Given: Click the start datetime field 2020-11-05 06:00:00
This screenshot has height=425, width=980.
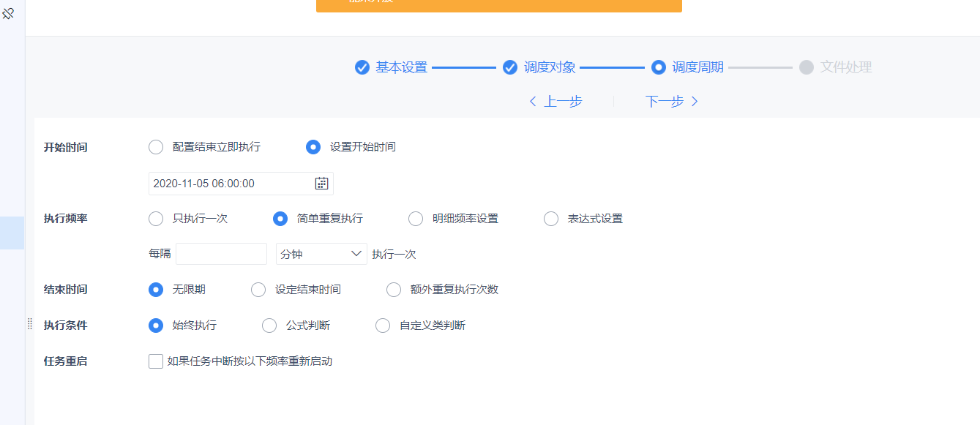Looking at the screenshot, I should point(241,184).
